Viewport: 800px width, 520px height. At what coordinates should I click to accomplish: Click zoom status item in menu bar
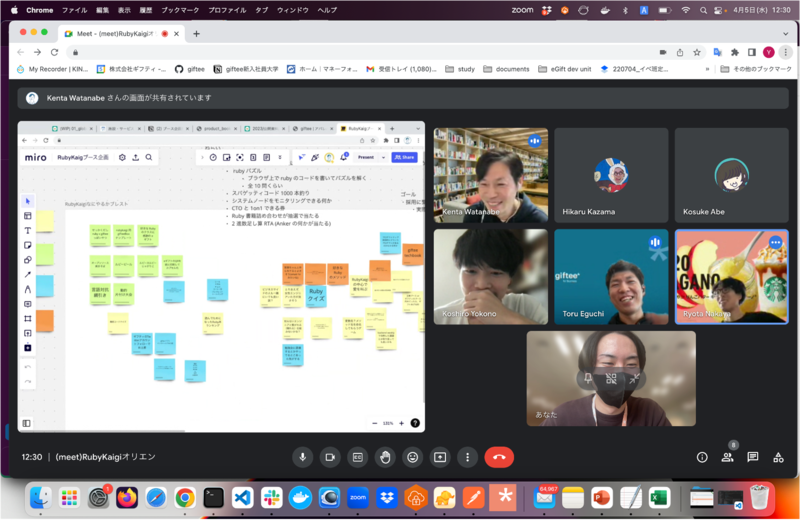(522, 10)
